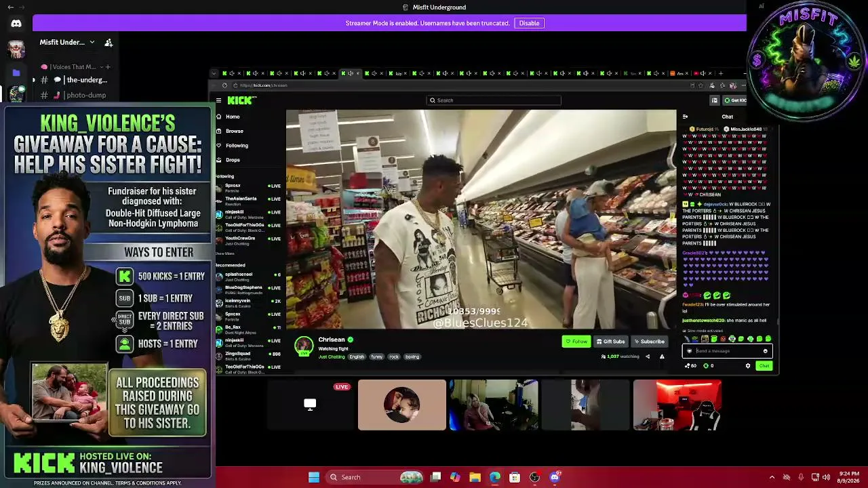Screen dimensions: 868x488
Task: Open YouthCrewDre live channel
Action: coord(248,241)
